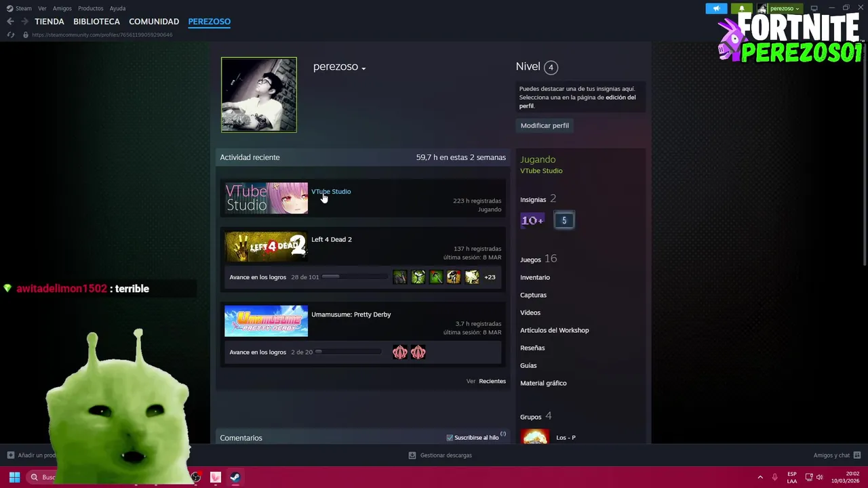Expand the perezoso profile name dropdown
The width and height of the screenshot is (868, 488).
[363, 68]
